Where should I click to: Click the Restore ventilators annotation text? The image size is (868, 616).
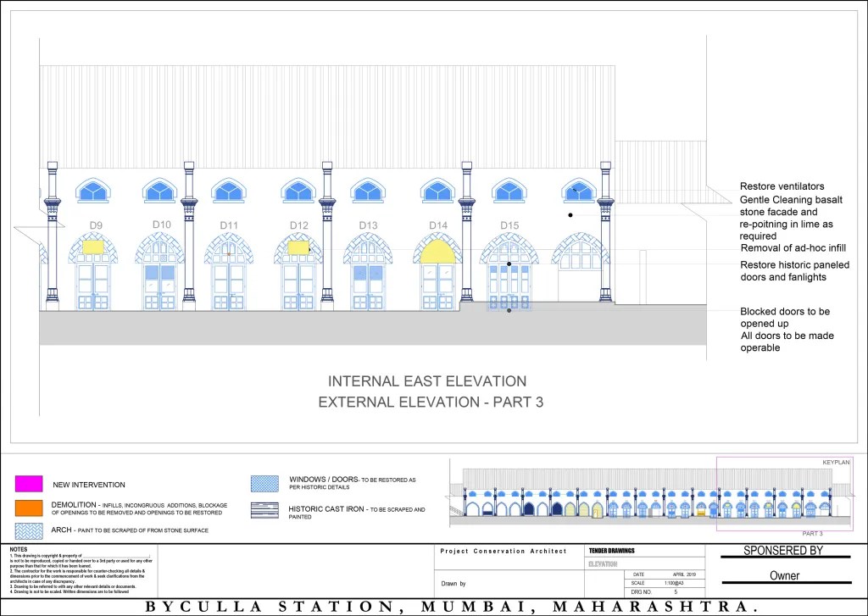pyautogui.click(x=782, y=186)
